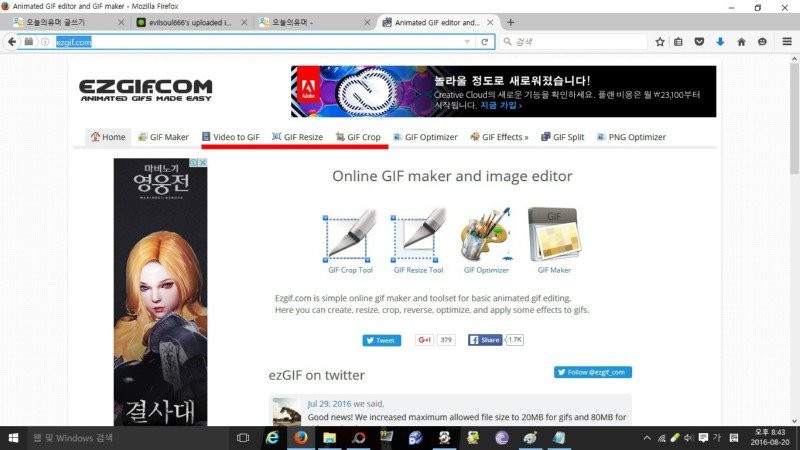Open a new tab with plus button

511,22
